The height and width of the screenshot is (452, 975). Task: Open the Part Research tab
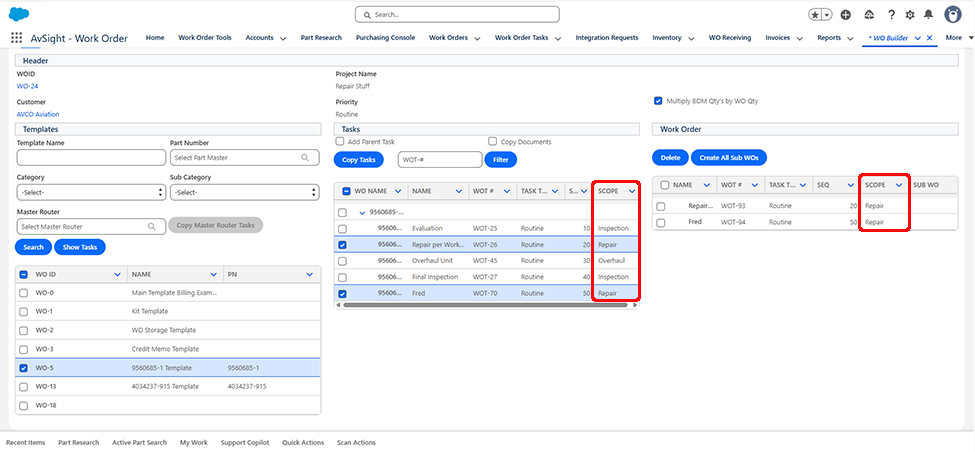click(x=321, y=38)
